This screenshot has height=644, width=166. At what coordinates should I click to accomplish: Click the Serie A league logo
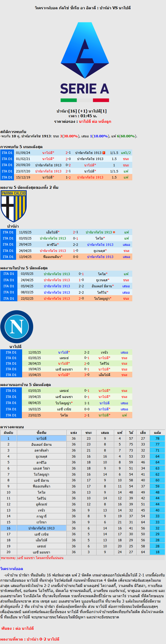pyautogui.click(x=85, y=63)
